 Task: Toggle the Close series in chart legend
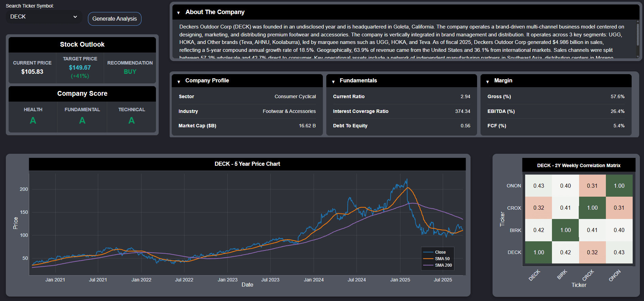pyautogui.click(x=438, y=252)
